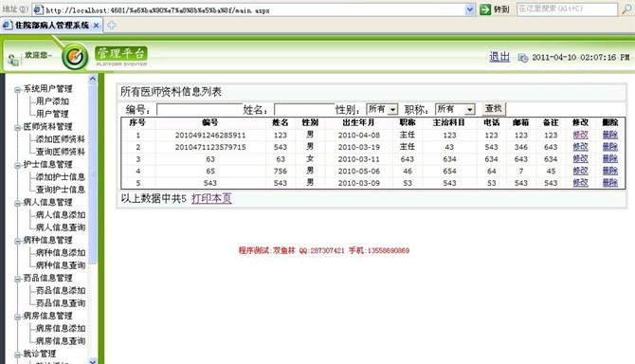Collapse the 病种信息管理 tree node
Viewport: 635px width, 364px height.
17,241
